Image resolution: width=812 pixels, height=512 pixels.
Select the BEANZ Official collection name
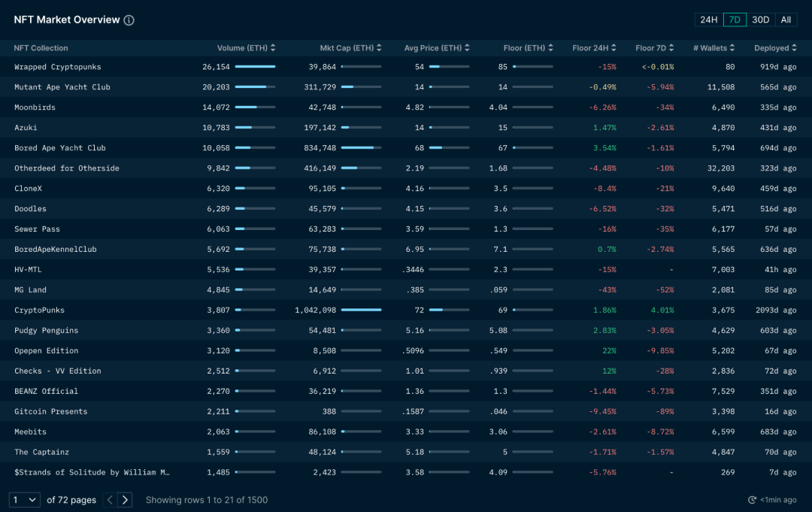tap(46, 391)
